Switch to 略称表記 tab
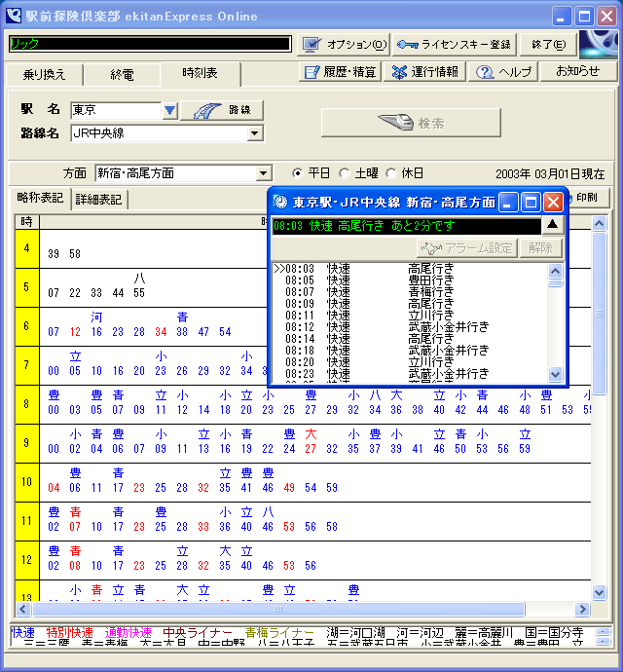Viewport: 623px width, 672px height. [x=40, y=198]
